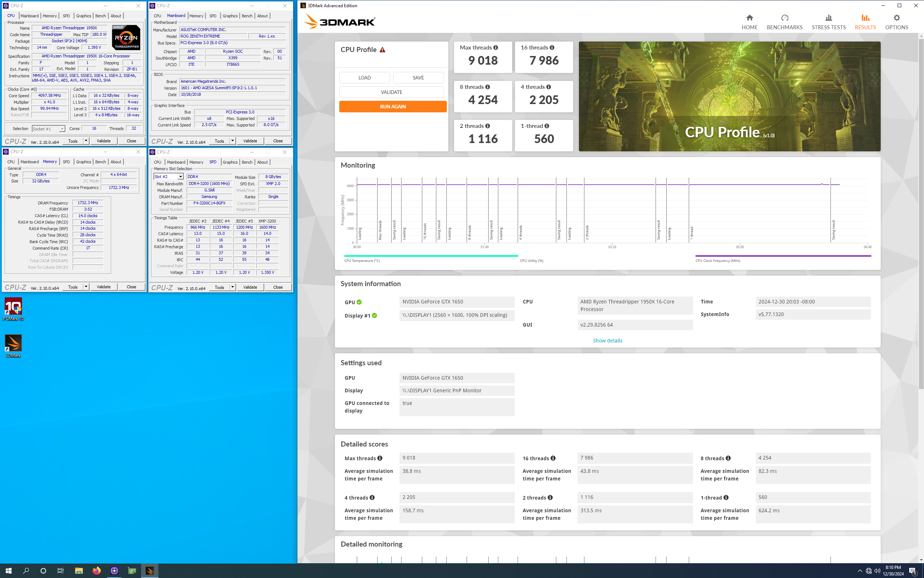Click the volume icon in the system tray

877,571
